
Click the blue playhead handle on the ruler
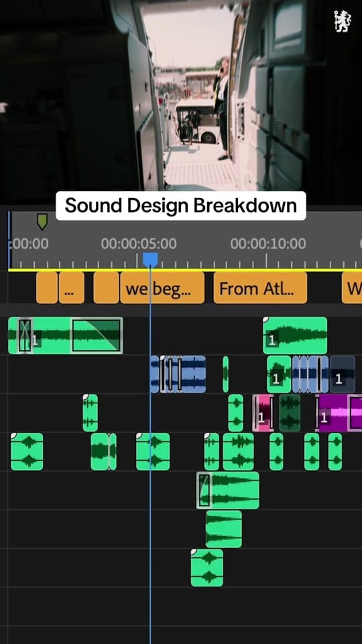point(150,260)
